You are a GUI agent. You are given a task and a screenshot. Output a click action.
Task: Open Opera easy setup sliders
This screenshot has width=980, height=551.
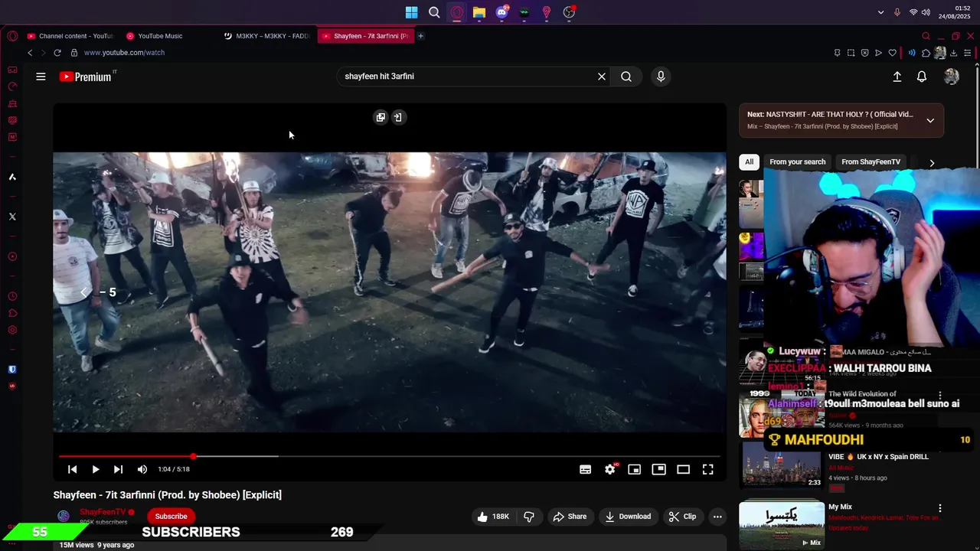coord(968,53)
